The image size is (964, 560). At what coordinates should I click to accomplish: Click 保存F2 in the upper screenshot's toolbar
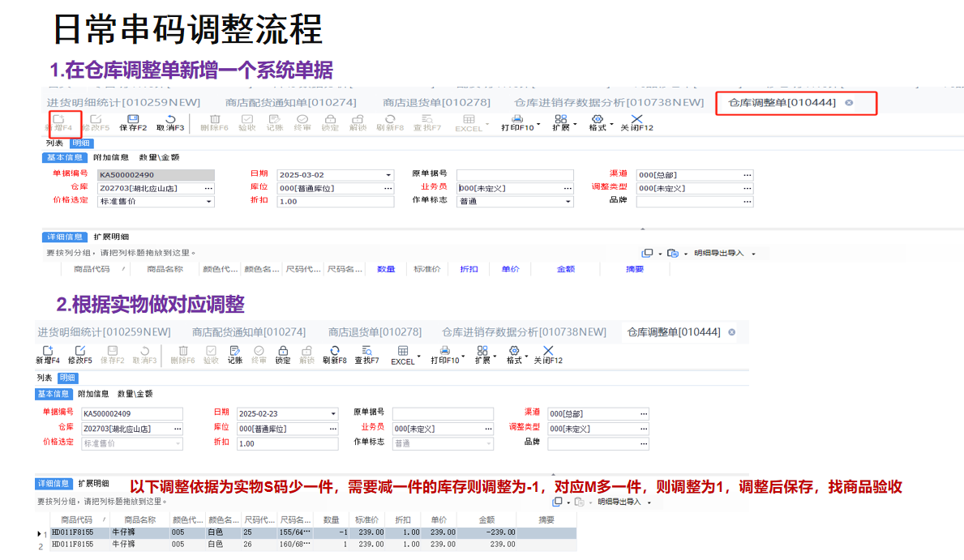click(133, 122)
